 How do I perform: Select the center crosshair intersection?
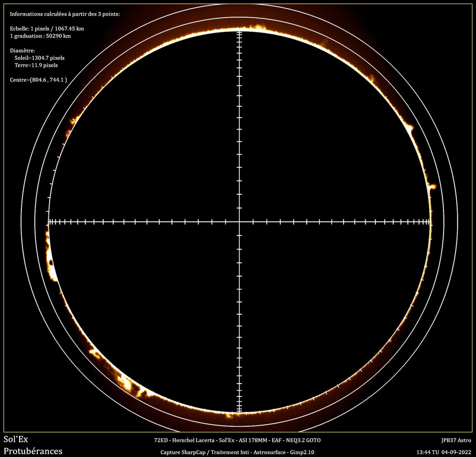pos(239,222)
